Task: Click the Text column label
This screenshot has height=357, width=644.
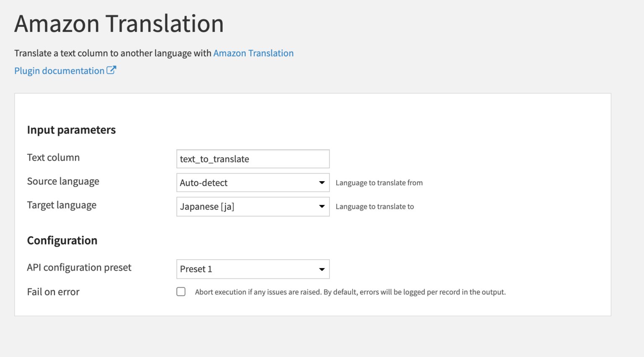Action: [x=53, y=157]
